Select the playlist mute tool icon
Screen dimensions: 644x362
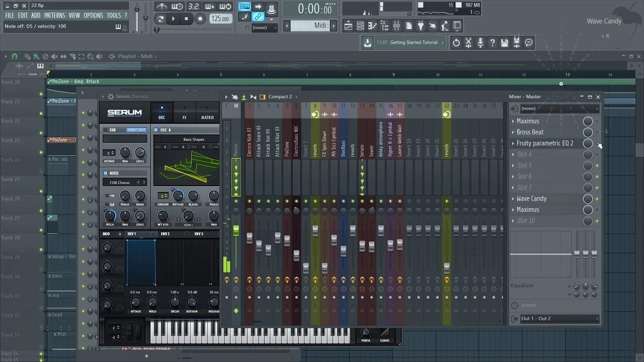54,56
